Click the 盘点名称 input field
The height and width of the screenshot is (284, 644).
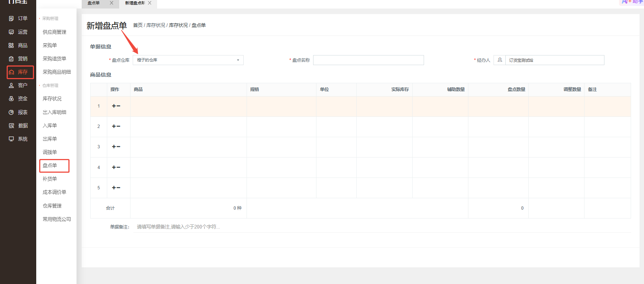(x=368, y=60)
